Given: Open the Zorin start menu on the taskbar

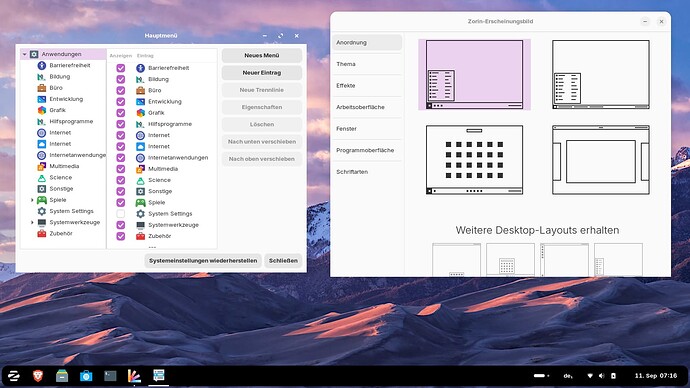Looking at the screenshot, I should 14,376.
